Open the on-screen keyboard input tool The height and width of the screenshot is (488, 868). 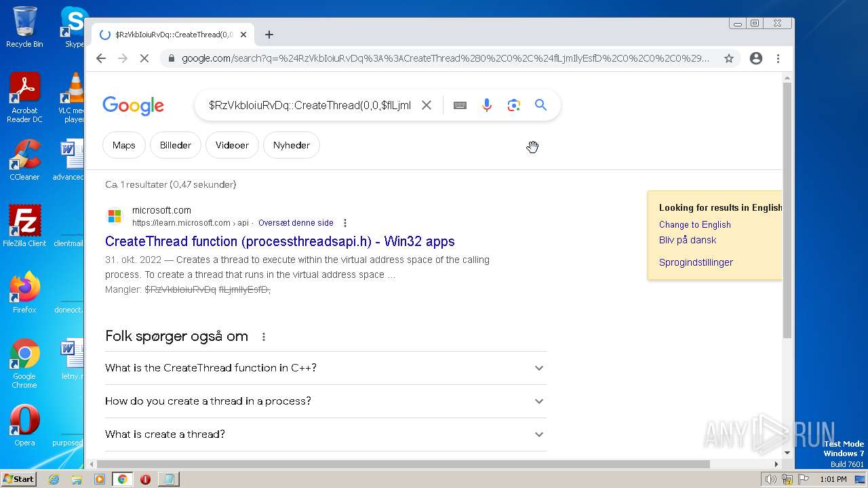tap(460, 105)
